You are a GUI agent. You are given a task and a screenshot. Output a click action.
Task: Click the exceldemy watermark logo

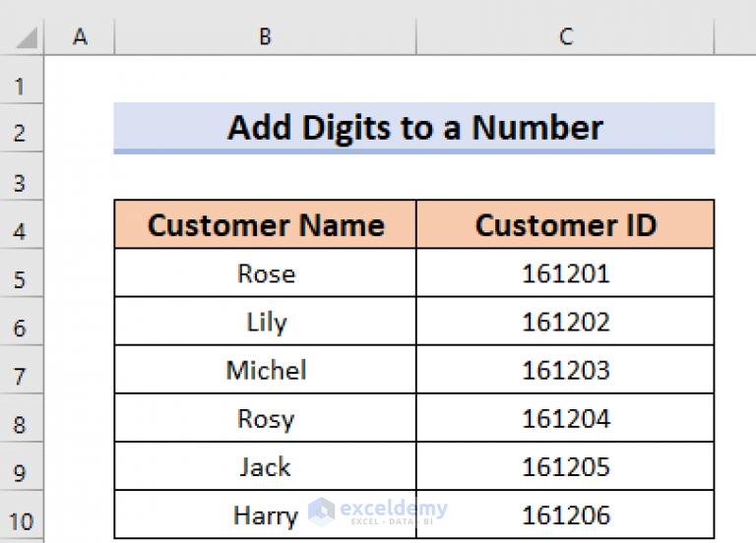[377, 510]
